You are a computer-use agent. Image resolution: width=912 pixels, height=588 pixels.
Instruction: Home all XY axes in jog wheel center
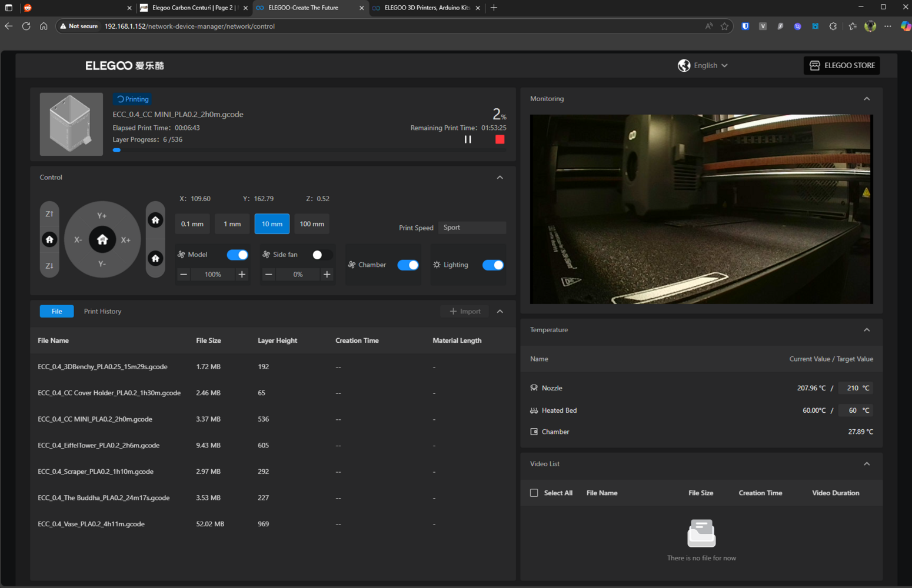coord(102,239)
